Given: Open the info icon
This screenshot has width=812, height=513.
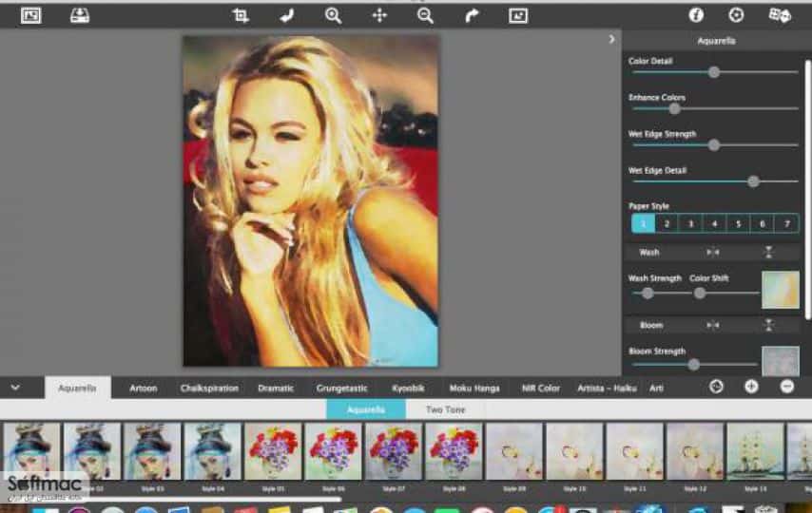Looking at the screenshot, I should point(696,15).
